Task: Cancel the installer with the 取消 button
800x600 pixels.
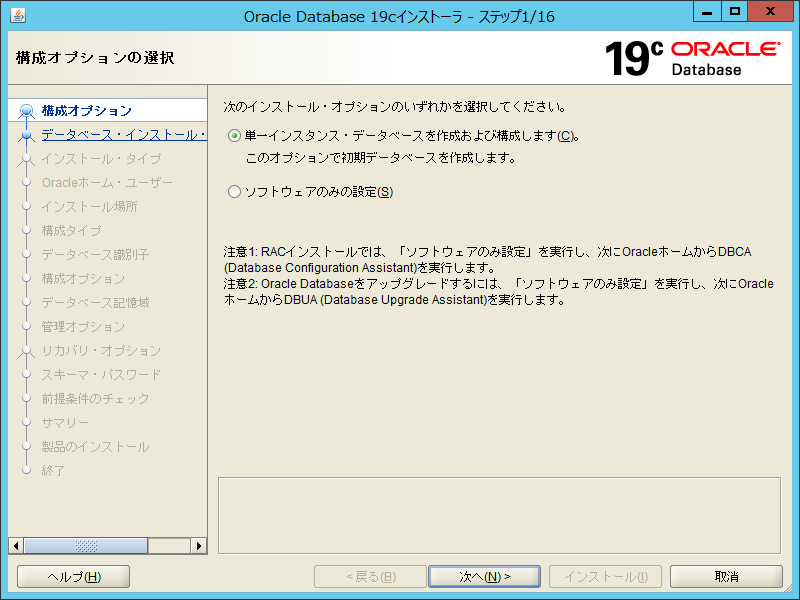Action: (726, 577)
